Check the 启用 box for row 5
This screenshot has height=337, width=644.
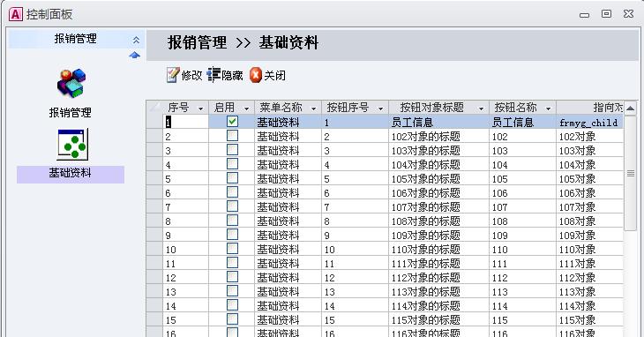pyautogui.click(x=233, y=177)
